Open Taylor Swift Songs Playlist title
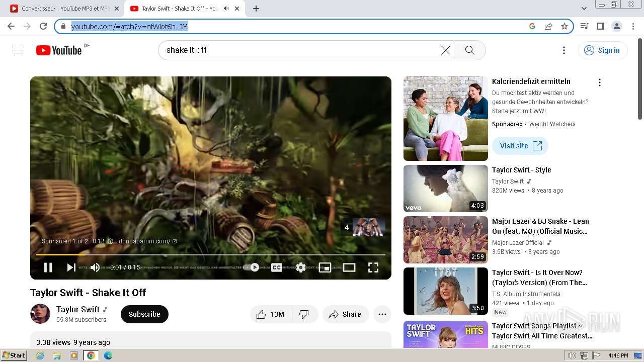 [x=542, y=331]
